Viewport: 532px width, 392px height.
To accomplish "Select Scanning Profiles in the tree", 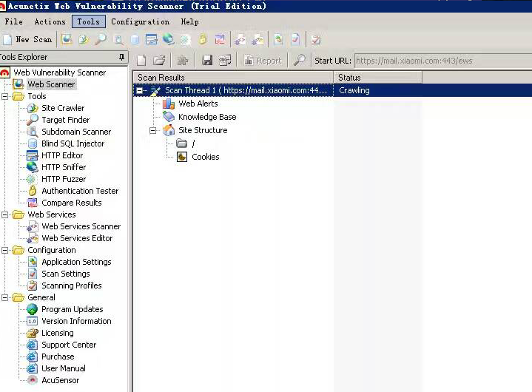I will pyautogui.click(x=72, y=285).
